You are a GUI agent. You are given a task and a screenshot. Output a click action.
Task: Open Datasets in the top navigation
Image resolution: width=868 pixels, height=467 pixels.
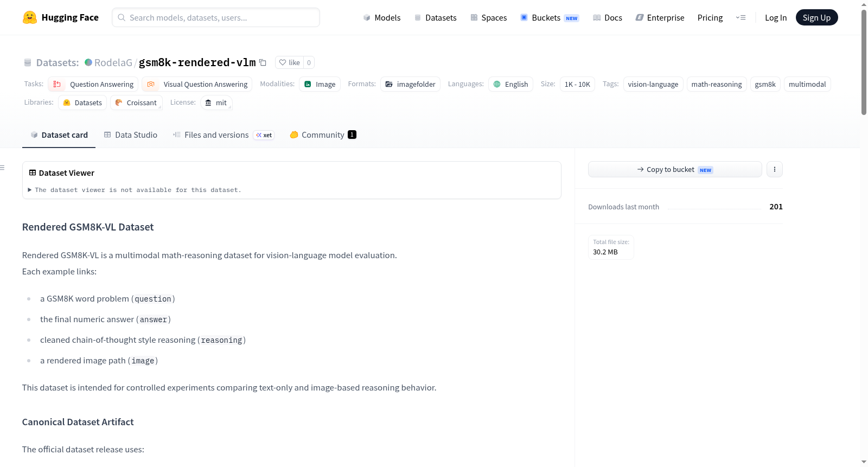tap(435, 17)
